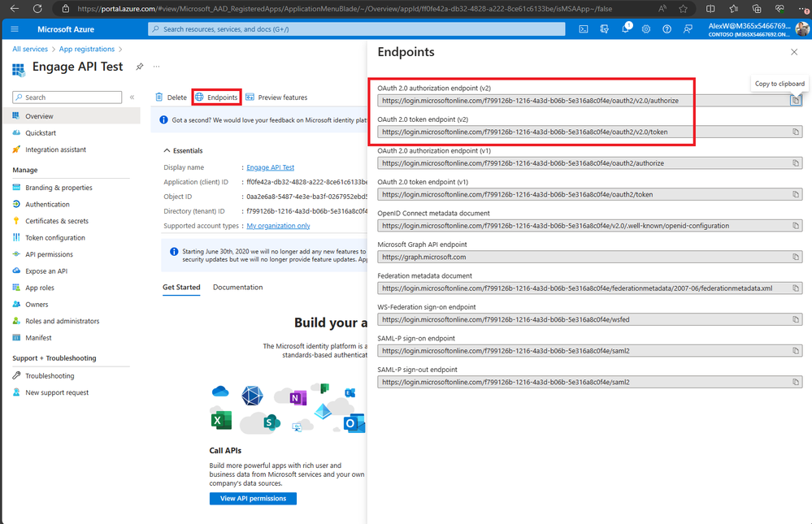The height and width of the screenshot is (524, 812).
Task: Select Overview in the left menu
Action: click(x=71, y=116)
